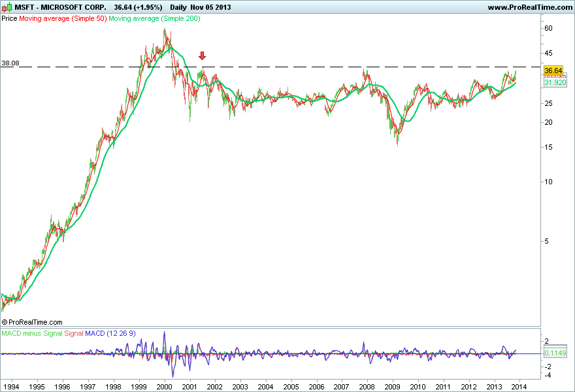Click the 2000 label on time axis
575x392 pixels.
(164, 387)
